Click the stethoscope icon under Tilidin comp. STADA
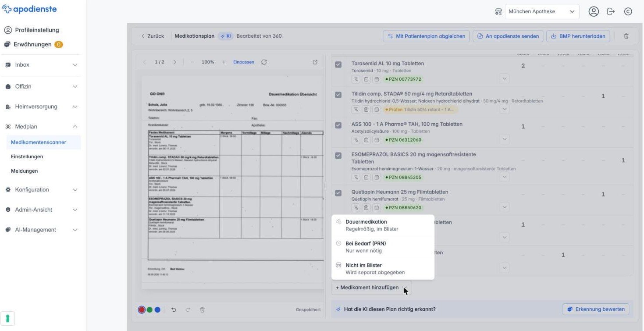The height and width of the screenshot is (331, 644). [356, 110]
